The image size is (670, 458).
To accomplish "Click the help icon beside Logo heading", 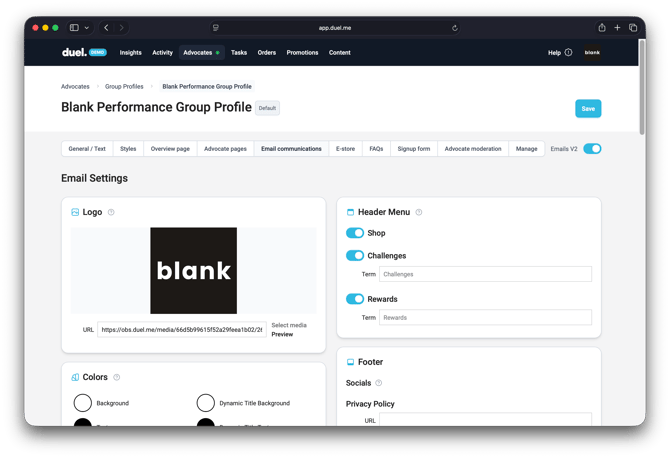I will point(111,212).
